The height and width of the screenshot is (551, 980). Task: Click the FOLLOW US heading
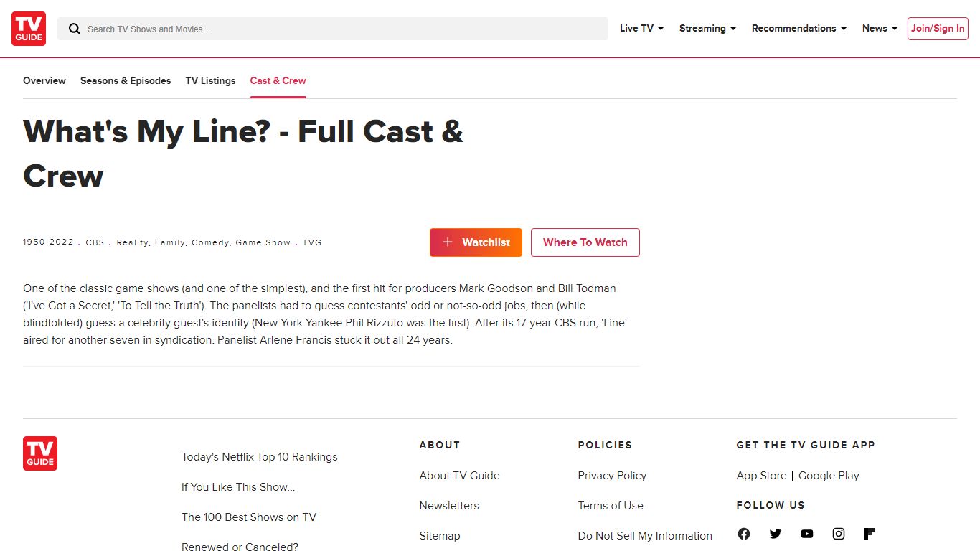click(771, 505)
